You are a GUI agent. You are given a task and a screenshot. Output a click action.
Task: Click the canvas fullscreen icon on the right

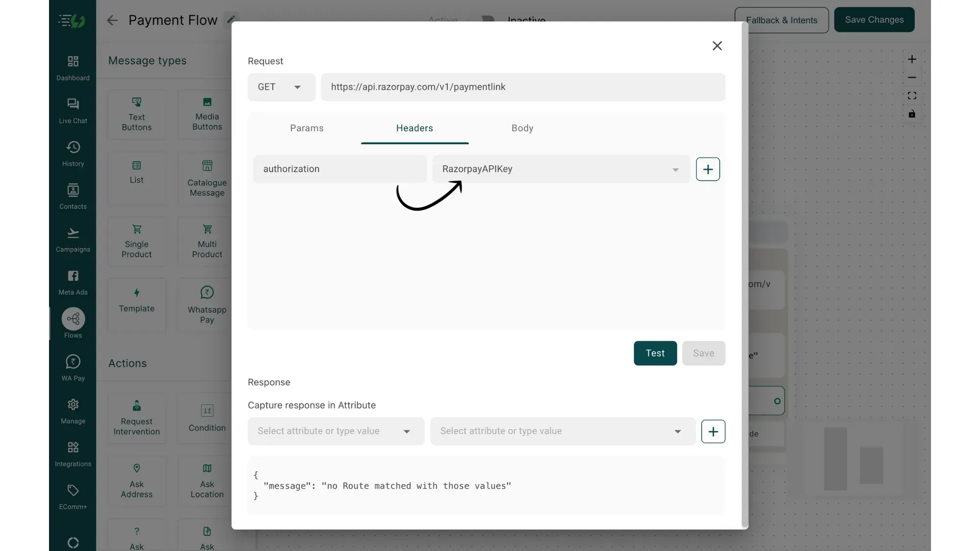912,96
